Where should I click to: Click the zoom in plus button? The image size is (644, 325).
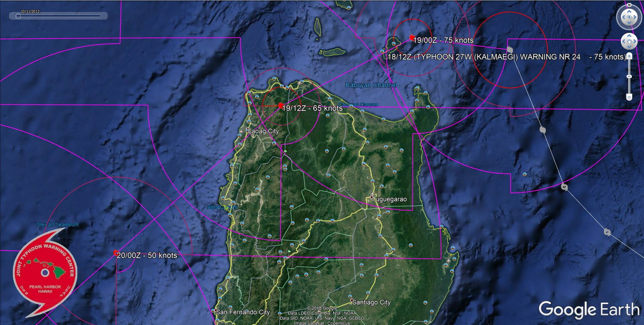(x=629, y=56)
